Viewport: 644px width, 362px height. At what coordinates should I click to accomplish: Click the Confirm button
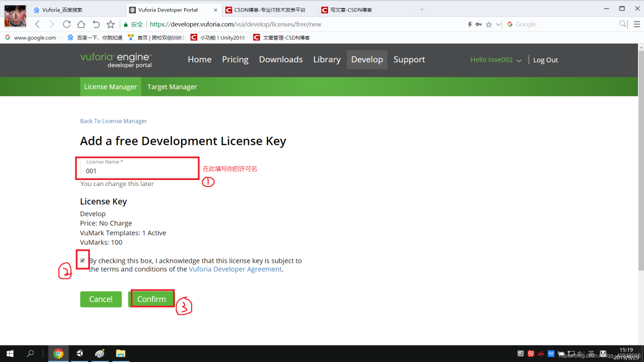(151, 299)
